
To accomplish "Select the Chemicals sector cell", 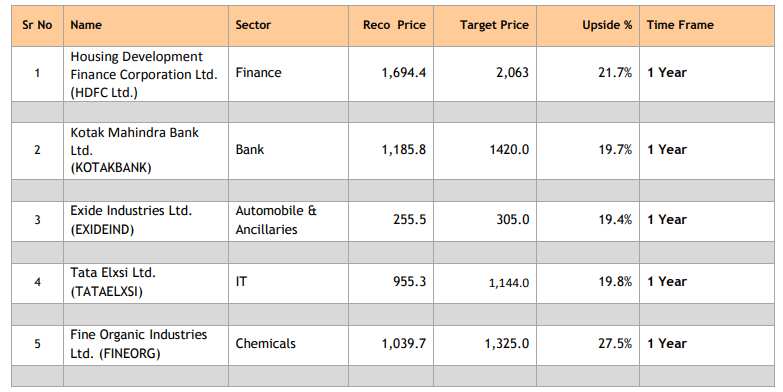I will pyautogui.click(x=288, y=345).
